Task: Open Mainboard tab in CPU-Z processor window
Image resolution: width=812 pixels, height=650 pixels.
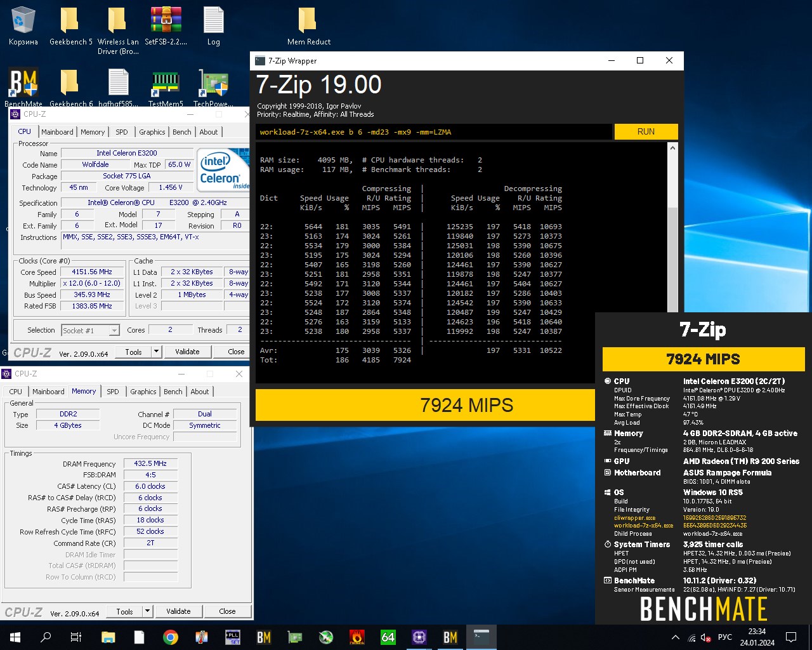Action: 57,132
